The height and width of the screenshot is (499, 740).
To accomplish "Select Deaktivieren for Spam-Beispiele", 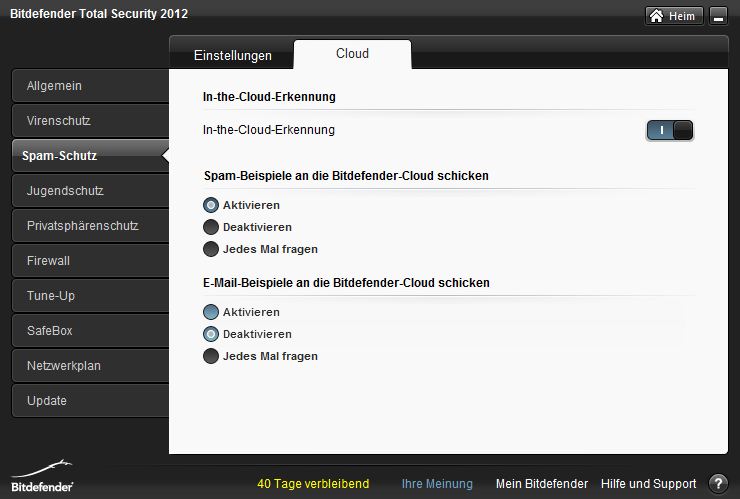I will point(211,227).
